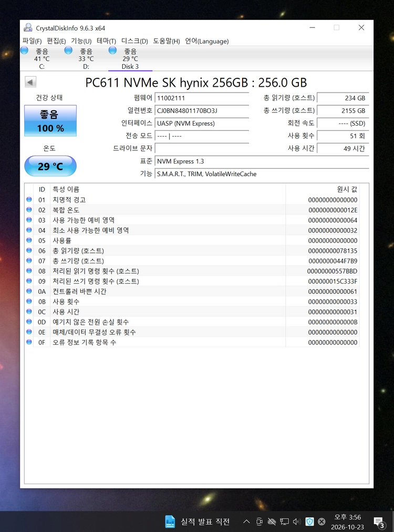Select the row name 오류 정보 기록 항목 수

pos(85,342)
